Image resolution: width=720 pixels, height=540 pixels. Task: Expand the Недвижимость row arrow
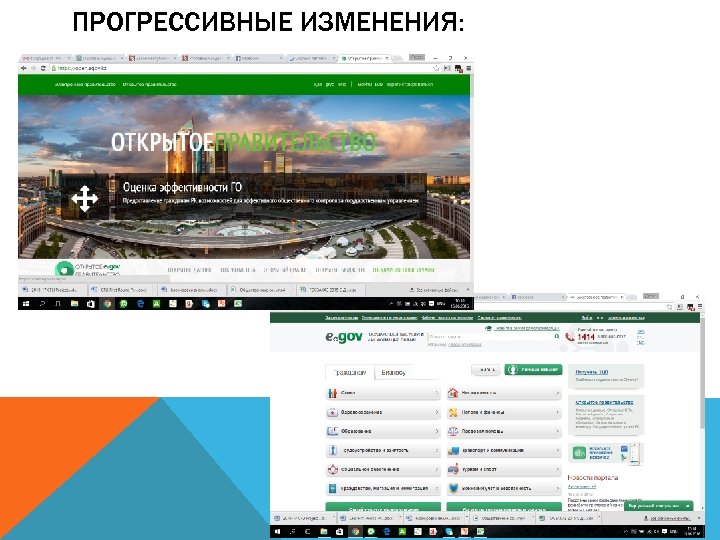(557, 393)
